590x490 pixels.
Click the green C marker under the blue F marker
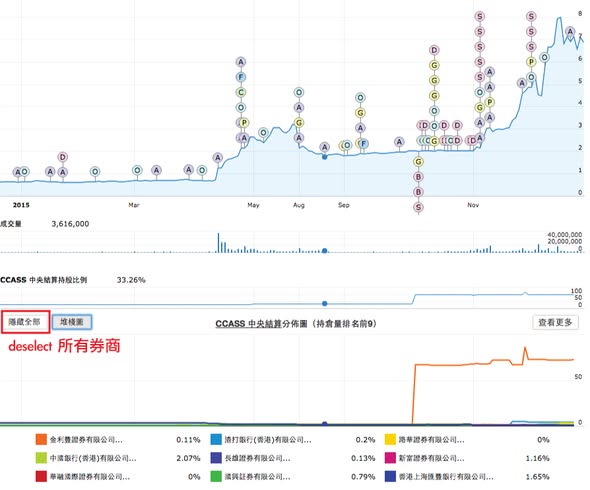pos(241,92)
